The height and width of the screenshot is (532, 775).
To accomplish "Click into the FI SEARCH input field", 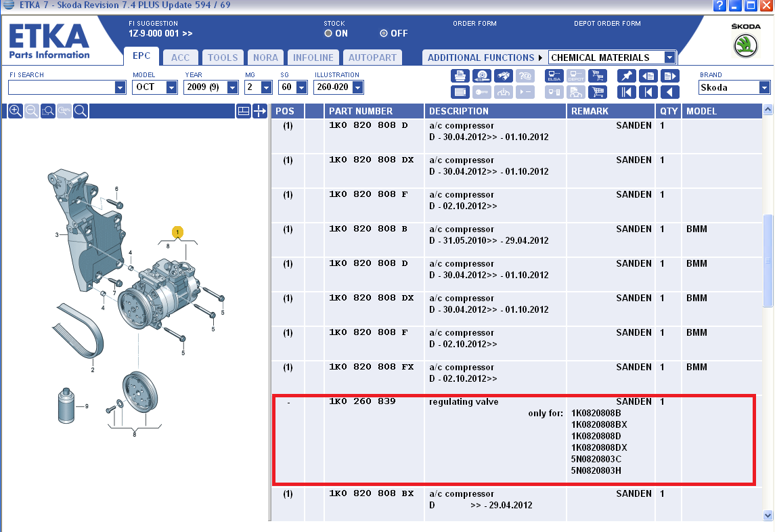I will coord(62,87).
